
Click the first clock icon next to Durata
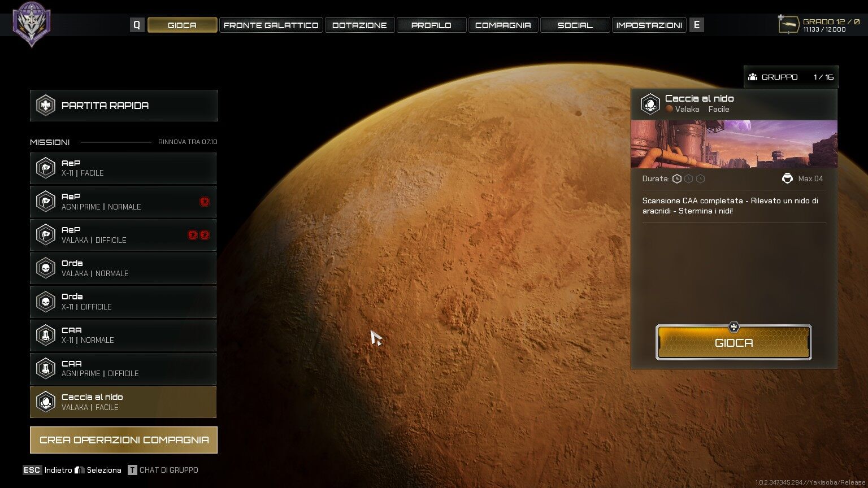pyautogui.click(x=676, y=178)
